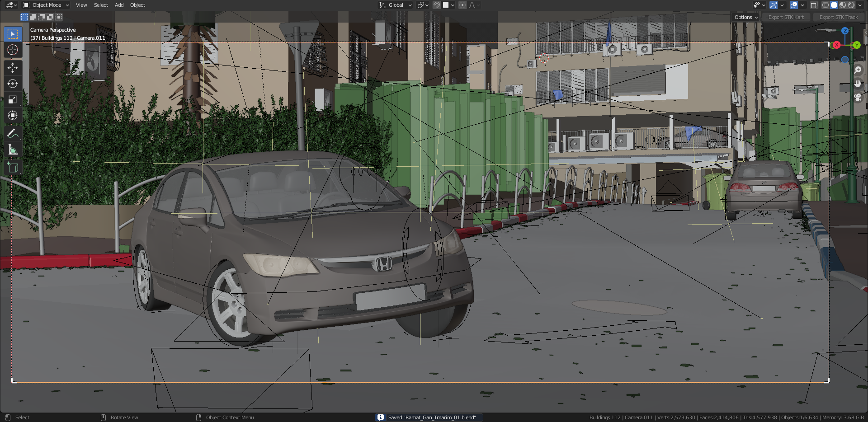Expand the Global transform orientation dropdown

click(x=396, y=5)
